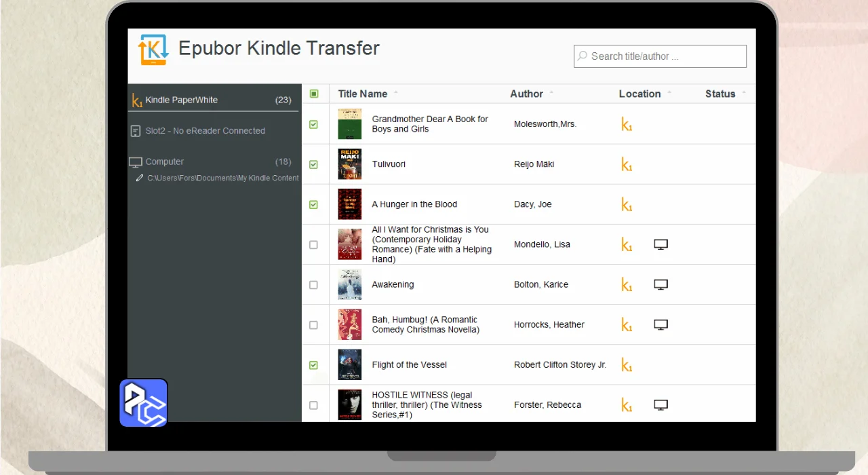
Task: Click the HOSTILE WITNESS cover thumbnail
Action: pos(350,405)
